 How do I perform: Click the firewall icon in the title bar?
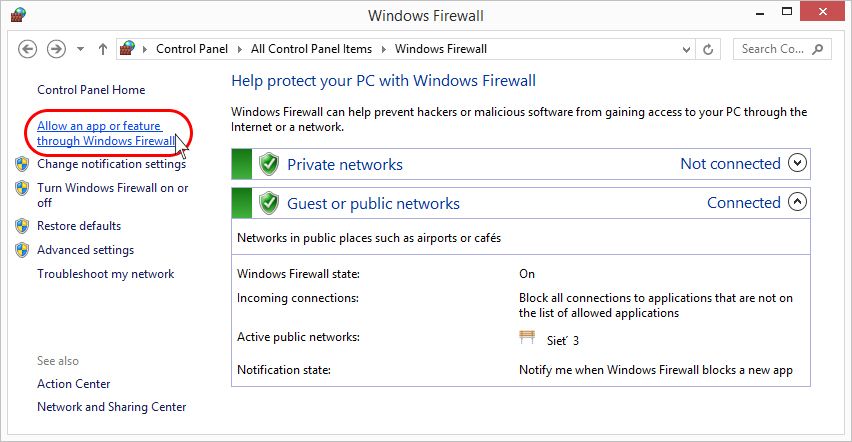pos(18,15)
